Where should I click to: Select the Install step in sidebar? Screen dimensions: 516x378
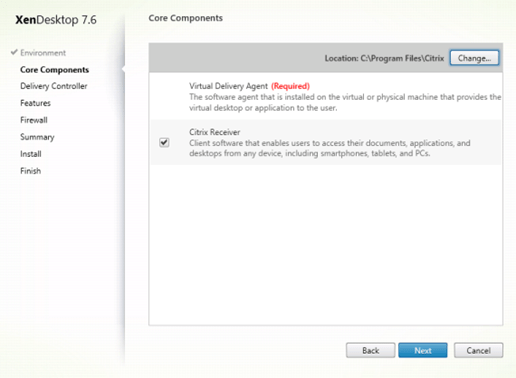coord(31,154)
